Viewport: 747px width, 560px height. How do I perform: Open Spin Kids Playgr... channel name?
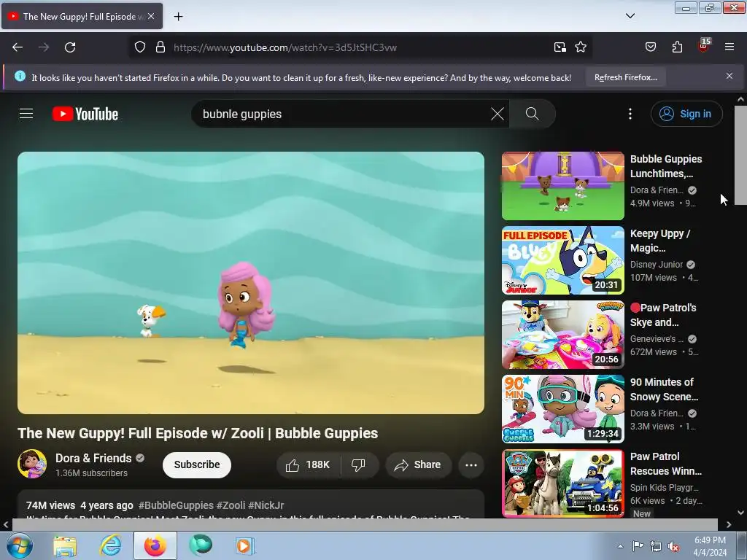tap(664, 488)
